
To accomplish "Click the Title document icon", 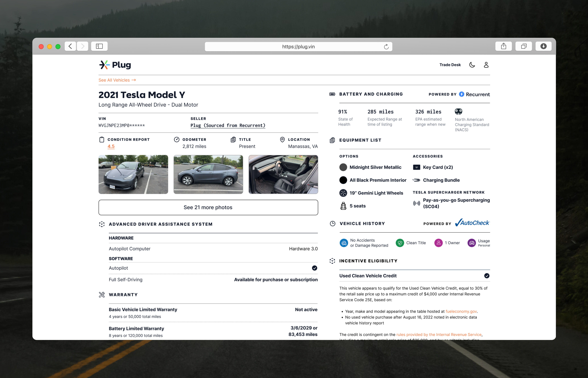I will click(233, 139).
